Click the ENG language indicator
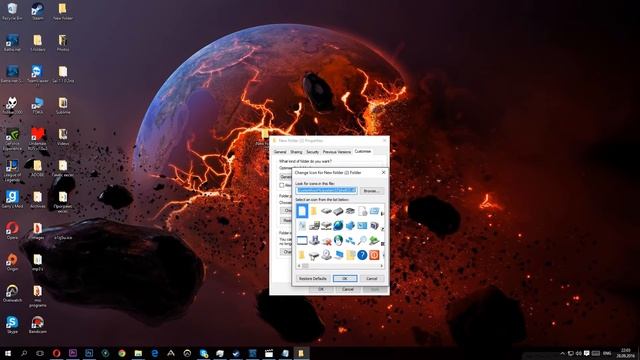The image size is (640, 360). click(607, 353)
